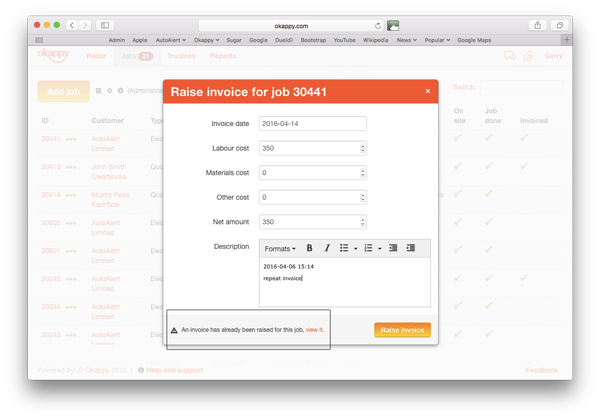Go forward in Safari history
Image resolution: width=600 pixels, height=419 pixels.
pyautogui.click(x=85, y=25)
